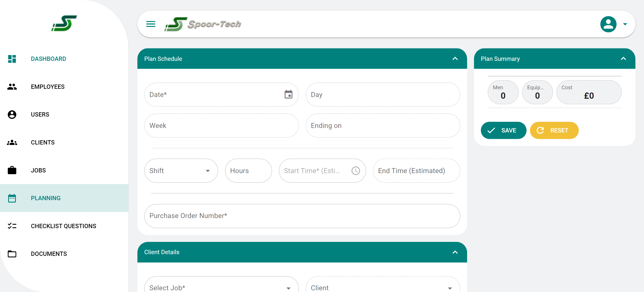Click the Checklist Questions icon
The width and height of the screenshot is (644, 292).
coord(12,226)
